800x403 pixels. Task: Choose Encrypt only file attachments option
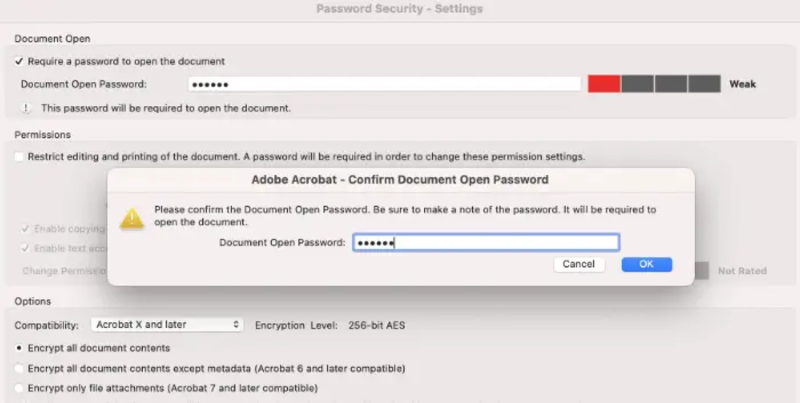[x=20, y=388]
